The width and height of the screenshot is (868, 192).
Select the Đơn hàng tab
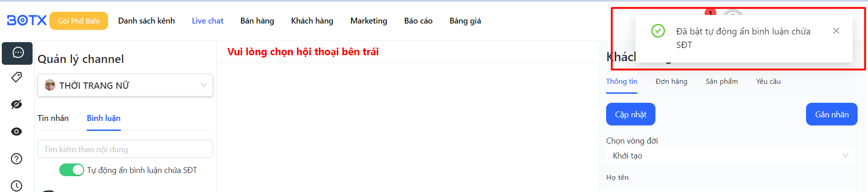click(671, 82)
